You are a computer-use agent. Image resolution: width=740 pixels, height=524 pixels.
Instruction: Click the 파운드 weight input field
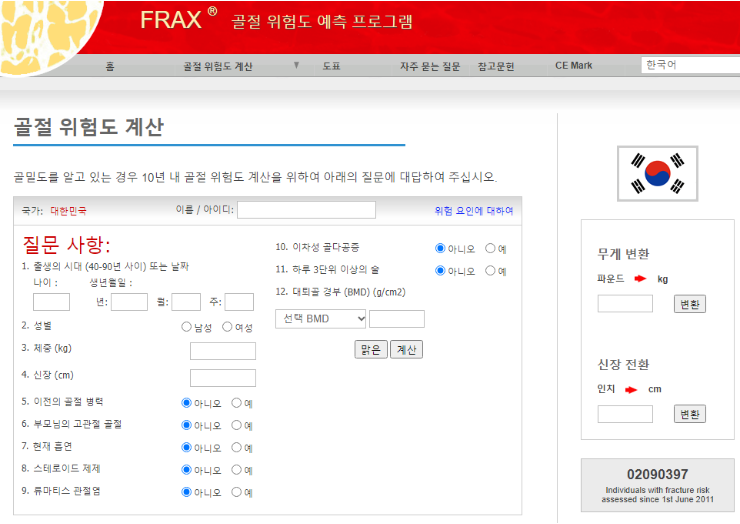coord(625,304)
